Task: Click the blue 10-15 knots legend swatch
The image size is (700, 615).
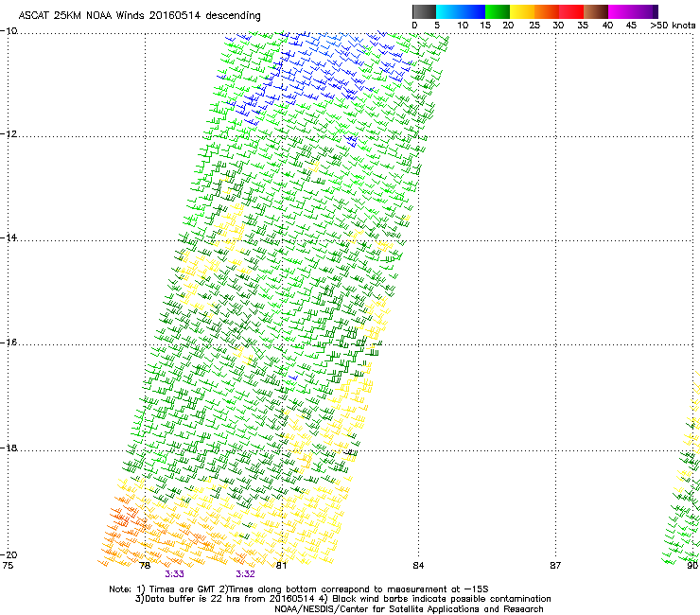Action: (x=473, y=11)
